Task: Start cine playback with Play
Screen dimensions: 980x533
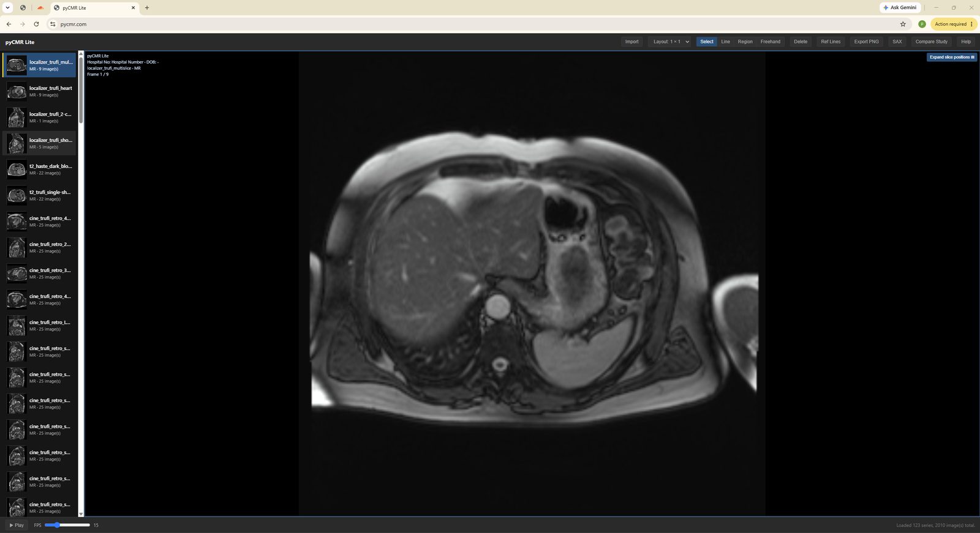Action: 17,525
